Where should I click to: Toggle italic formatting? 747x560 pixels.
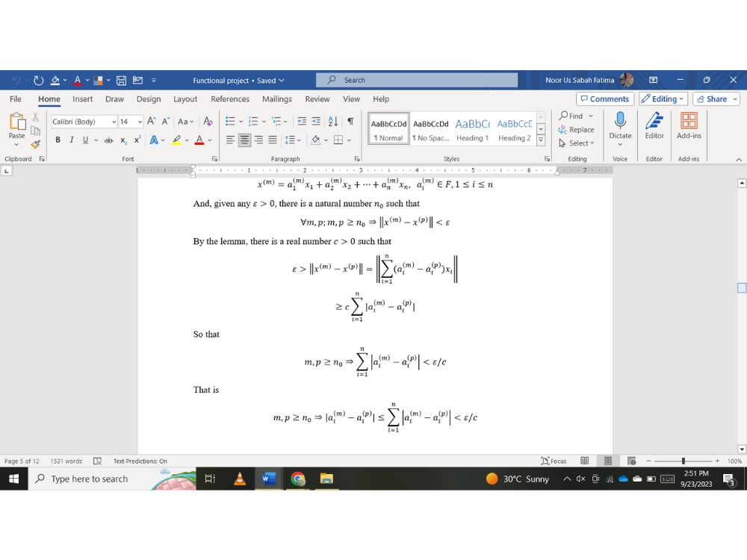click(70, 139)
